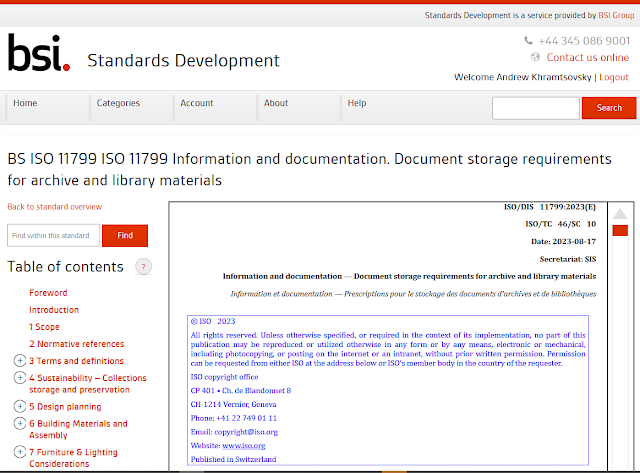Follow the BSI Group link
The width and height of the screenshot is (640, 473).
616,15
